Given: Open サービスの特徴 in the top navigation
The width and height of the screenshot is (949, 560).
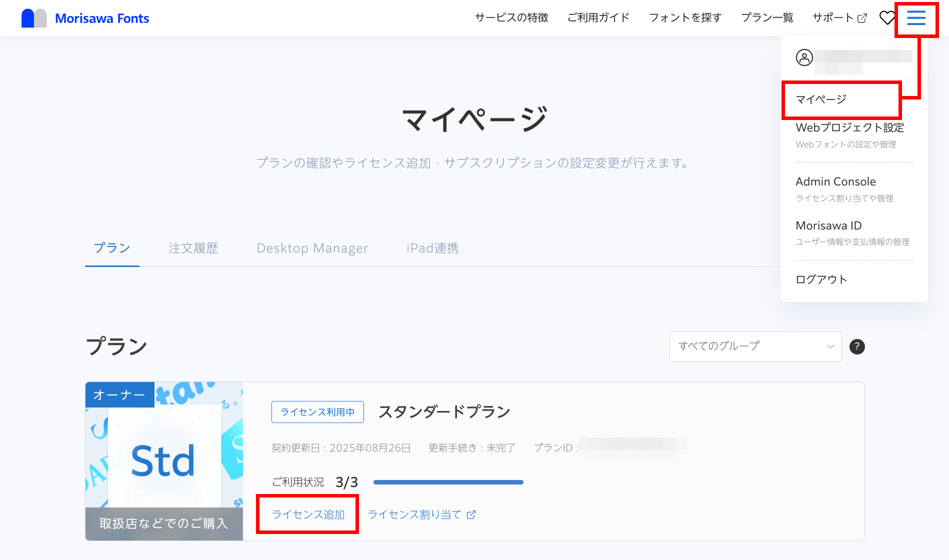Looking at the screenshot, I should pos(511,18).
